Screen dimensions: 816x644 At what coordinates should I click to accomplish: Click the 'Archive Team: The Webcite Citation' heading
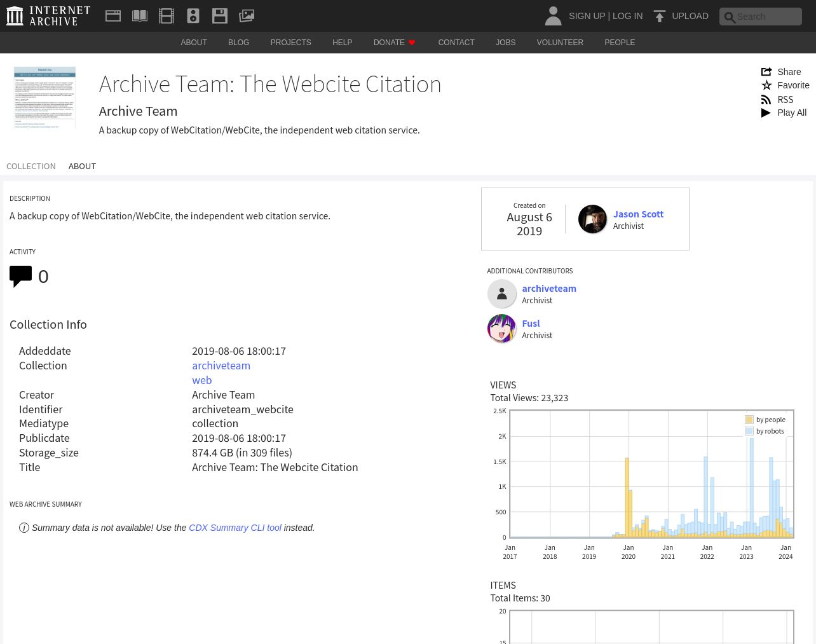[270, 84]
